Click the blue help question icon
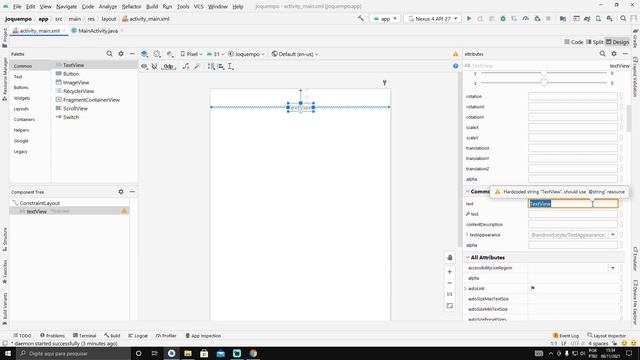 (x=456, y=66)
